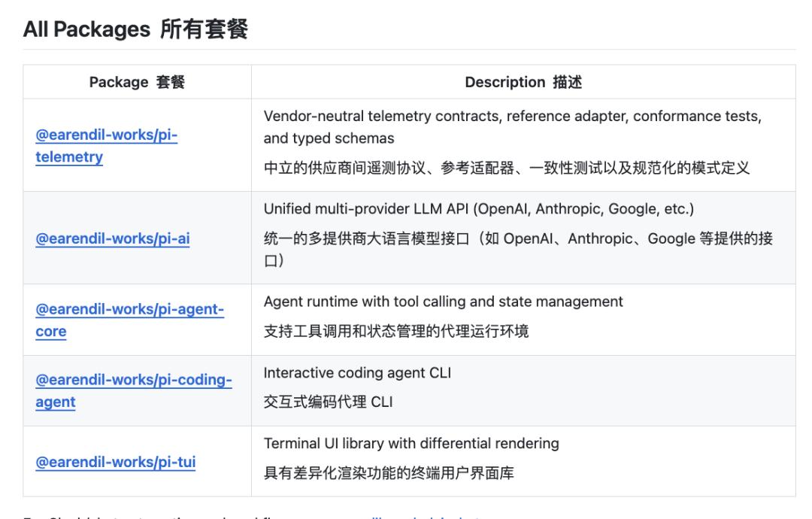812x519 pixels.
Task: Open the @earendil-works/pi-tui package link
Action: coord(116,462)
